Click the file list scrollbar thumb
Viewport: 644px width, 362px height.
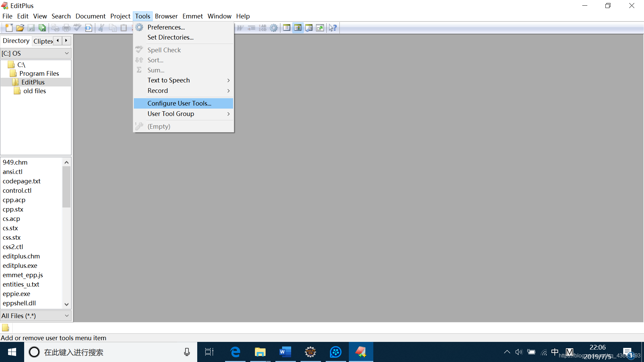[66, 187]
